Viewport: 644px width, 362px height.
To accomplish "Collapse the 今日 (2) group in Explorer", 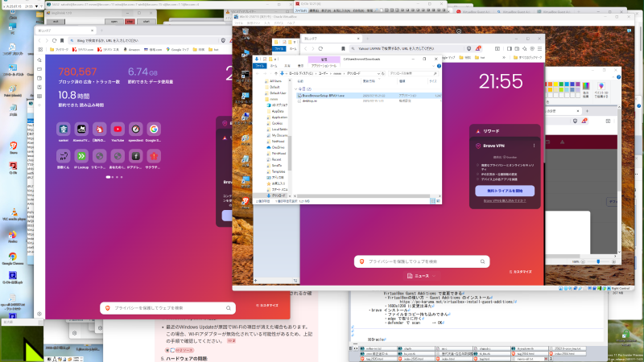I will tap(295, 89).
